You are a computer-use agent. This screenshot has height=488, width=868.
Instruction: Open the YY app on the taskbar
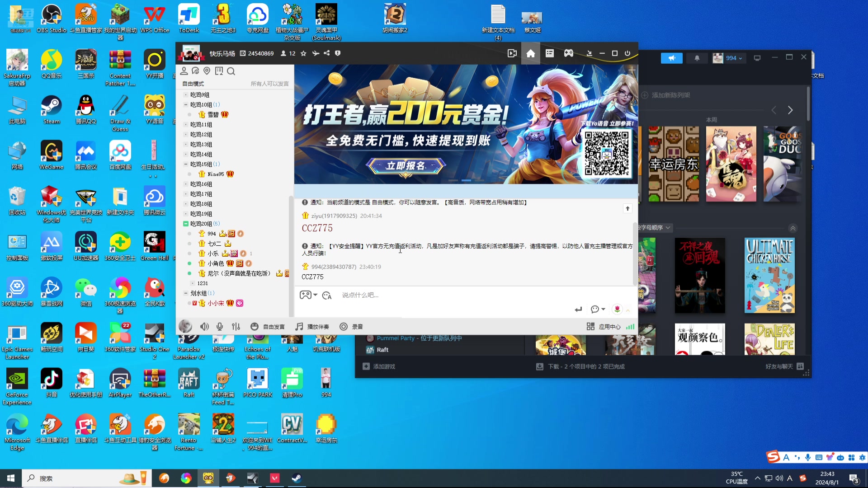click(x=208, y=478)
